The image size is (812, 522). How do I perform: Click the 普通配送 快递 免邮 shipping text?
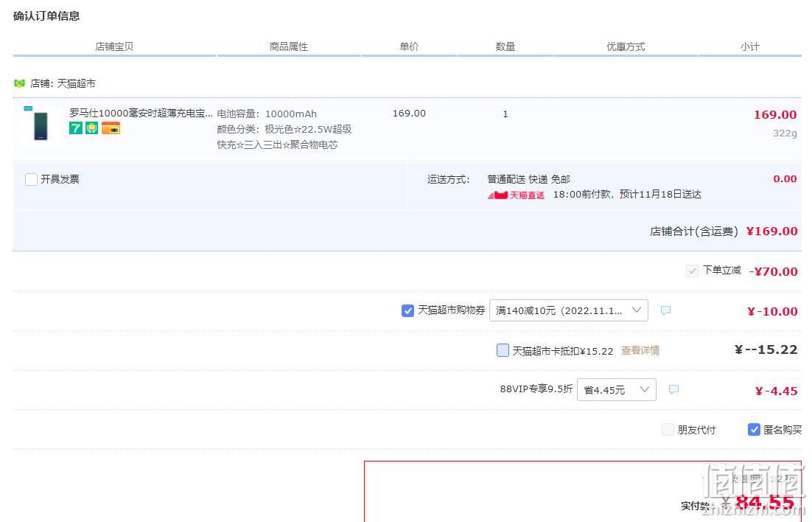[x=529, y=179]
